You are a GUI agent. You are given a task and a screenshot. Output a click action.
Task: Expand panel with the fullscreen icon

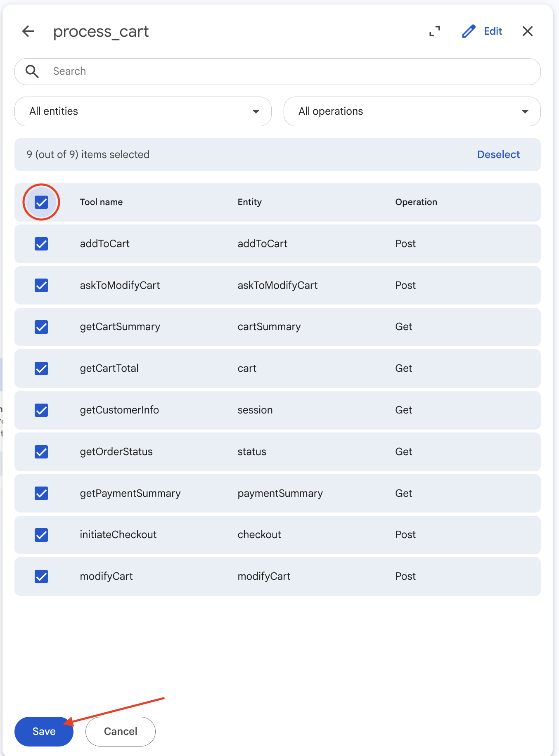point(435,31)
